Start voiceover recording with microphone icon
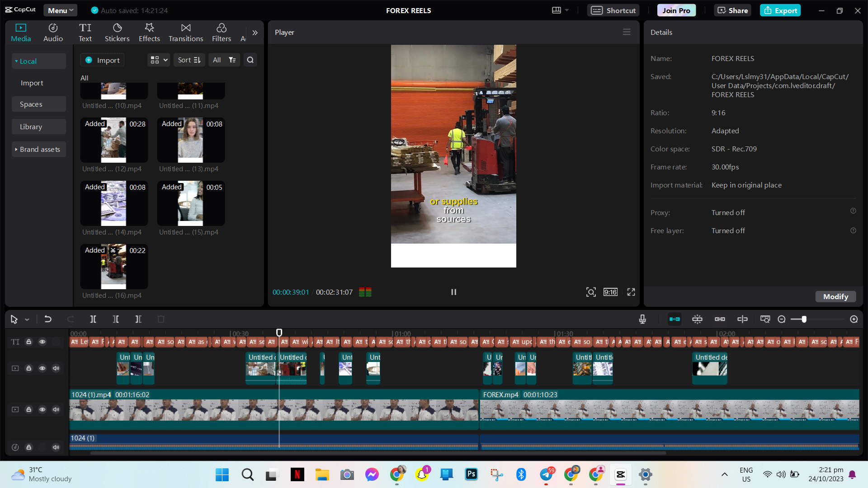This screenshot has height=488, width=868. point(642,319)
